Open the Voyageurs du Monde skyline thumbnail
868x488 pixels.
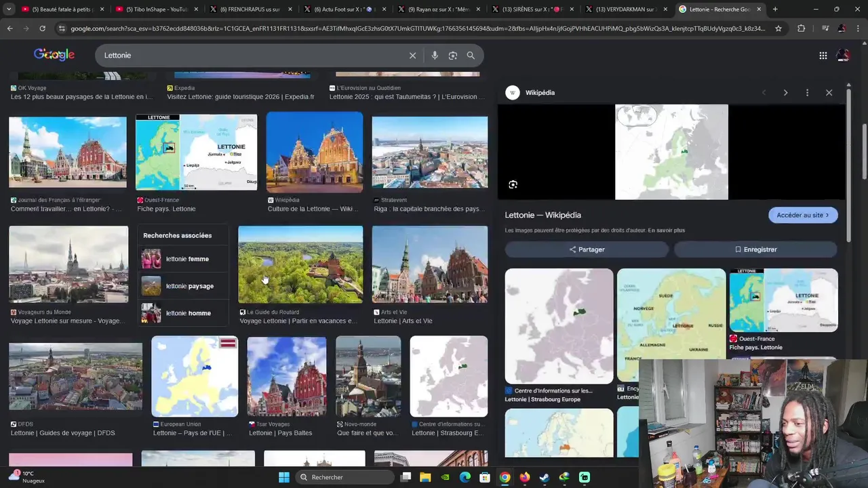point(68,264)
